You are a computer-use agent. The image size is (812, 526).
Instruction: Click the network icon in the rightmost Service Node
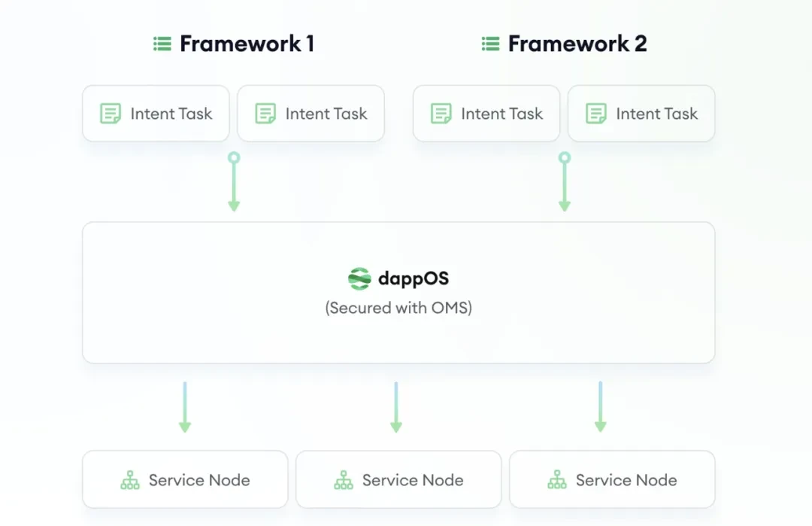[x=557, y=480]
